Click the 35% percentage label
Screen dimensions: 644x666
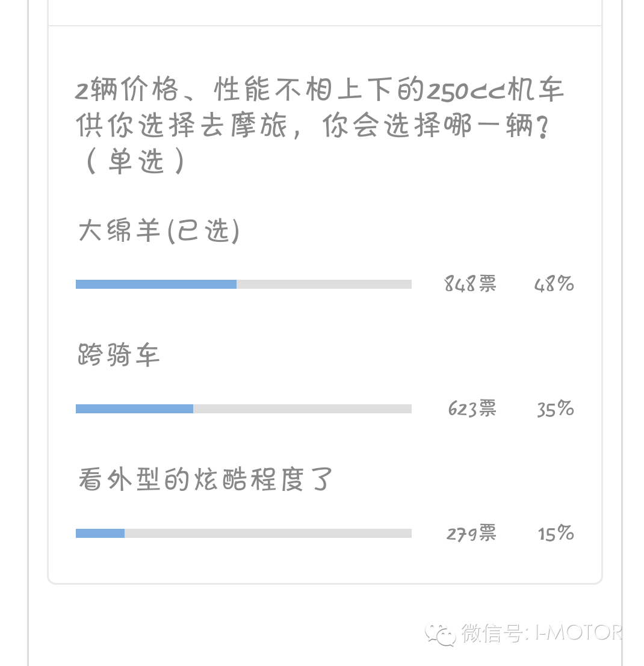555,409
